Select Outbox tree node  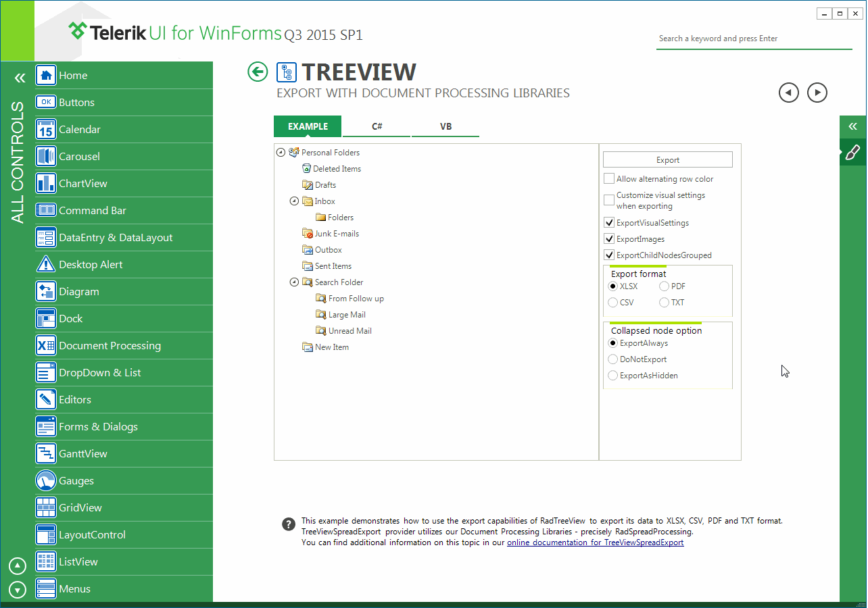pyautogui.click(x=329, y=250)
